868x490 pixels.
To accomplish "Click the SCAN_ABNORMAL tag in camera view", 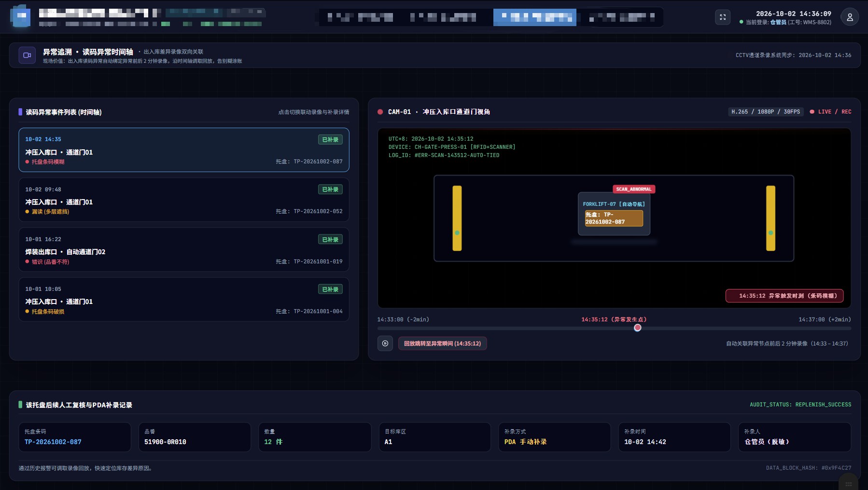I will pyautogui.click(x=634, y=189).
